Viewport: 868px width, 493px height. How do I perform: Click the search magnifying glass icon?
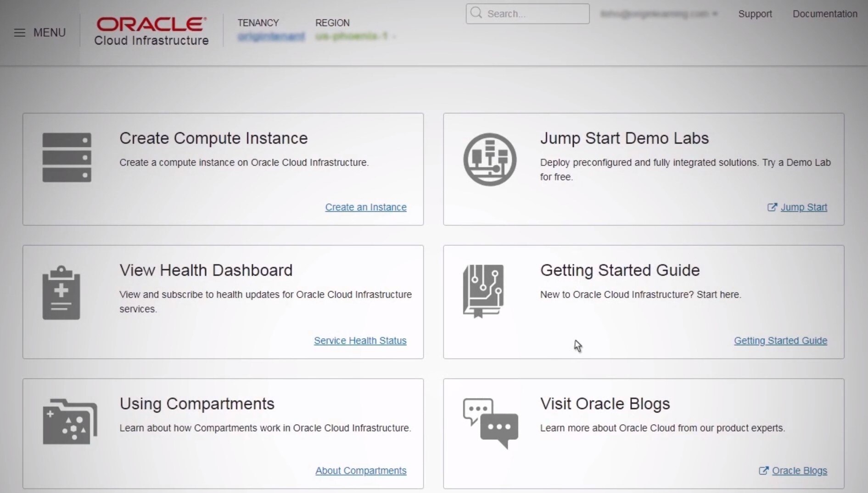click(x=476, y=13)
